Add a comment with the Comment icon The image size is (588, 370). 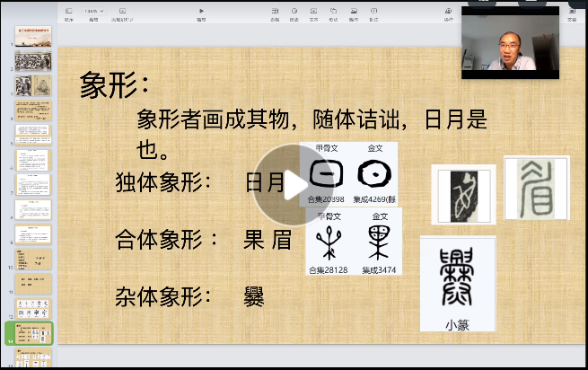click(373, 13)
